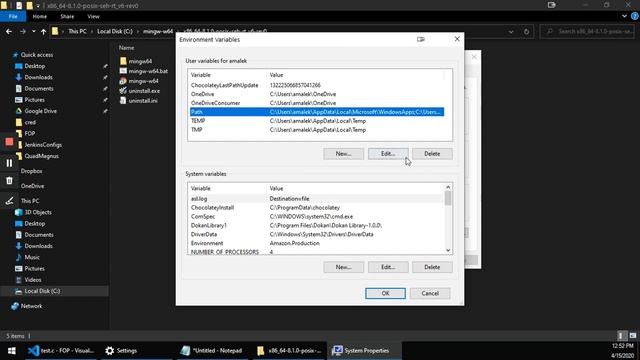Screen dimensions: 640x360
Task: Open Explorer help icon
Action: coord(635,16)
